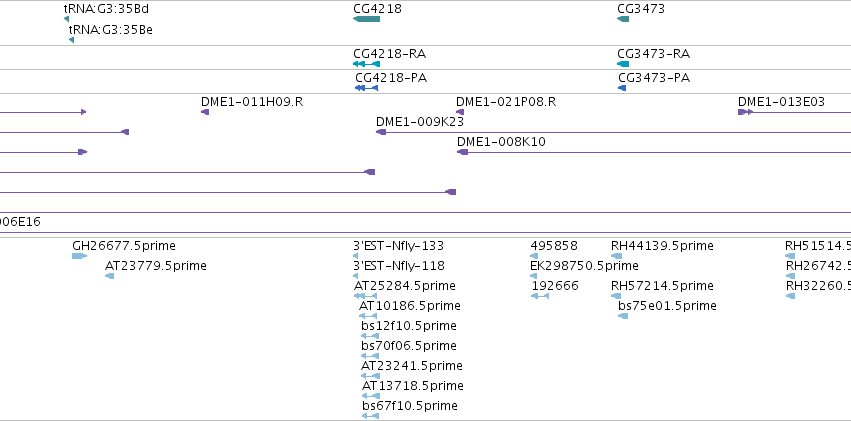Click the CG4218 gene arrow glyph

[x=366, y=19]
